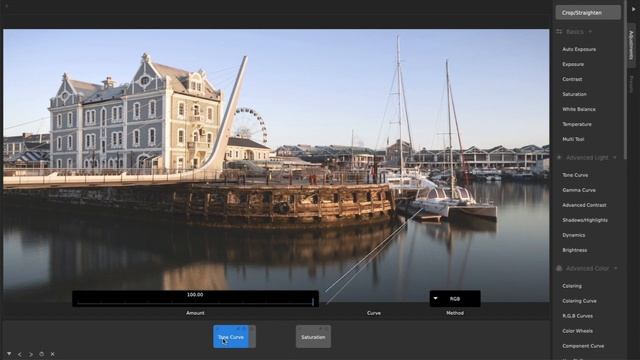
Task: Add the Brightness adjustment
Action: pyautogui.click(x=575, y=250)
